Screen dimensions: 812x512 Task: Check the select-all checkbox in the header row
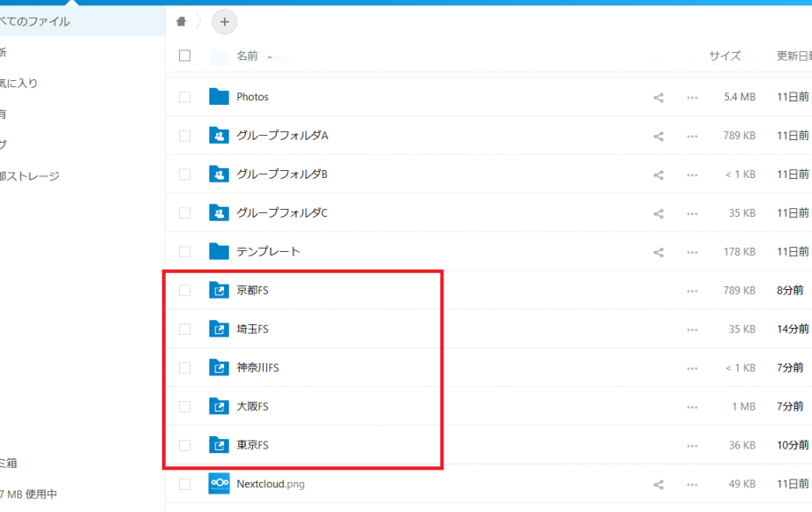(x=184, y=56)
